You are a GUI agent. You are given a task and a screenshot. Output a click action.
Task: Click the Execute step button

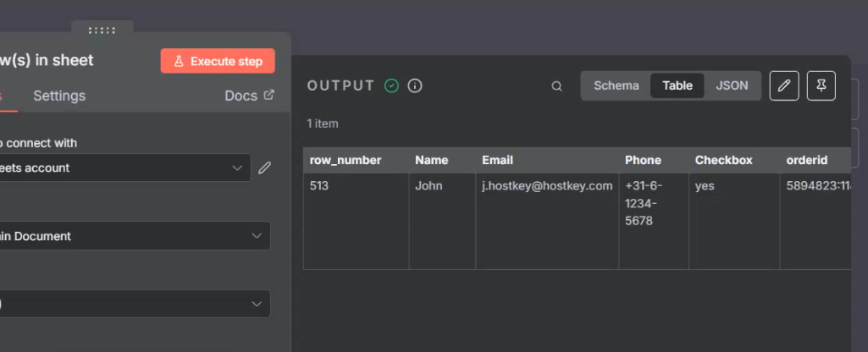pyautogui.click(x=218, y=61)
